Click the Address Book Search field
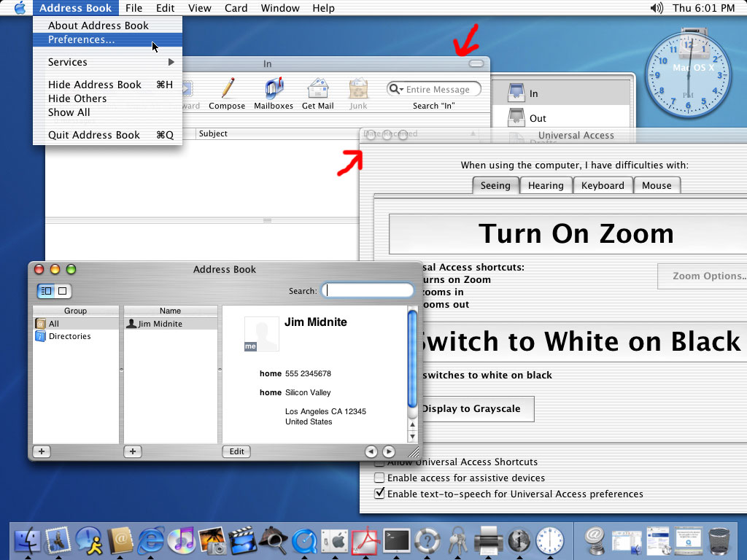747x560 pixels. pos(368,290)
